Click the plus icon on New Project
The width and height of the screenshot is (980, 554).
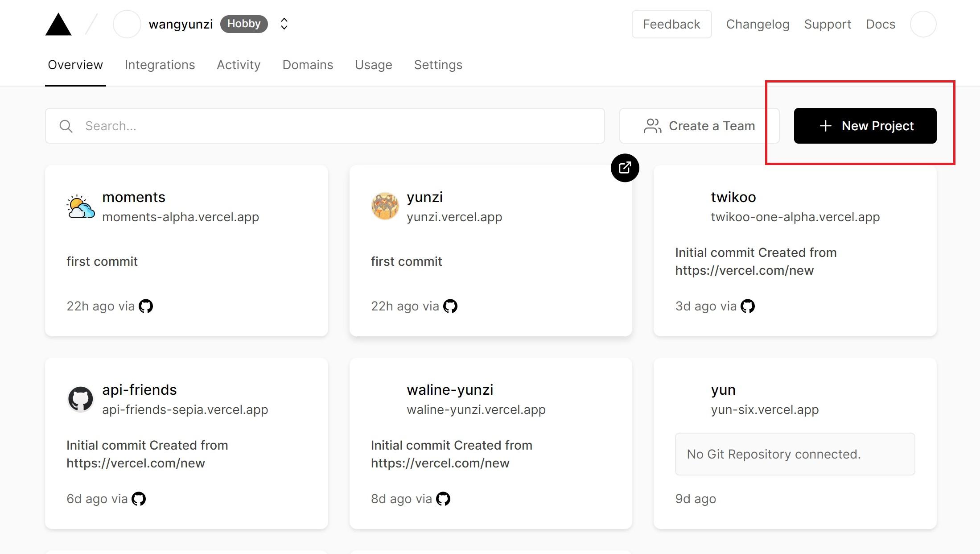825,126
